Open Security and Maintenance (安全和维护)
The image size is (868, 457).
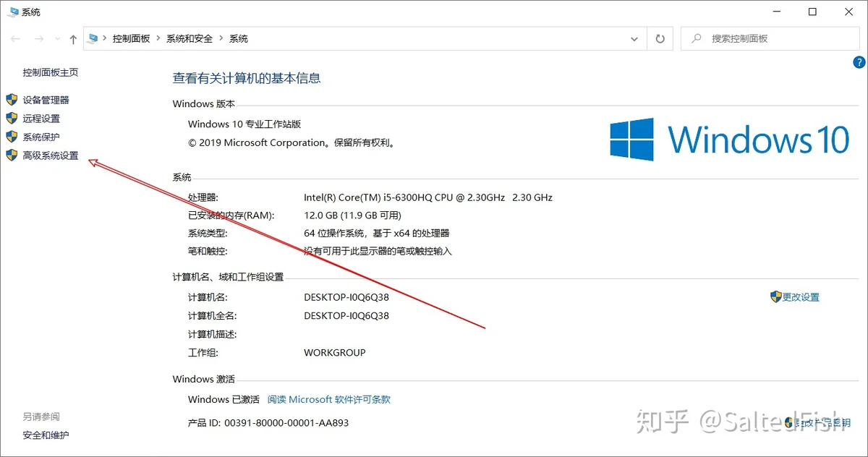pyautogui.click(x=46, y=435)
